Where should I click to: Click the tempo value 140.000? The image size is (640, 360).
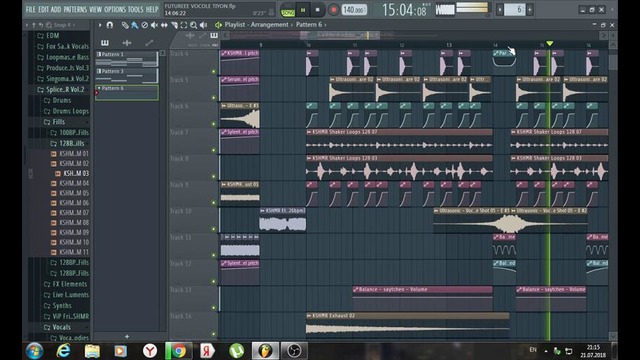(353, 10)
